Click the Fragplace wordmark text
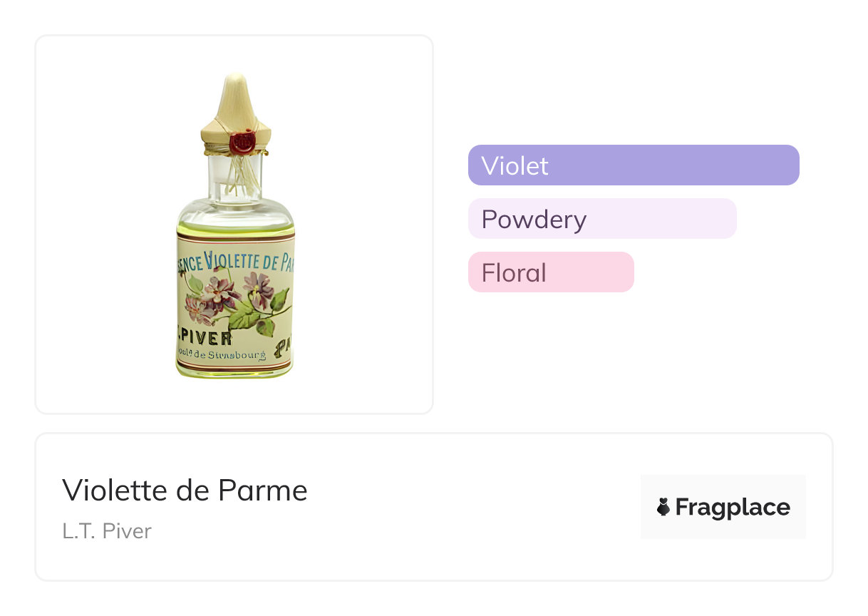868x616 pixels. (x=733, y=508)
